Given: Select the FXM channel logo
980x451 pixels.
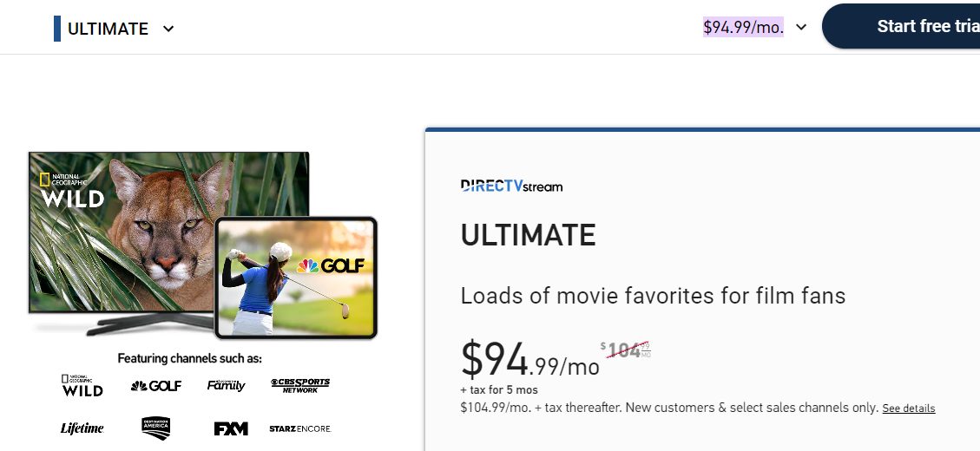Looking at the screenshot, I should click(x=231, y=428).
